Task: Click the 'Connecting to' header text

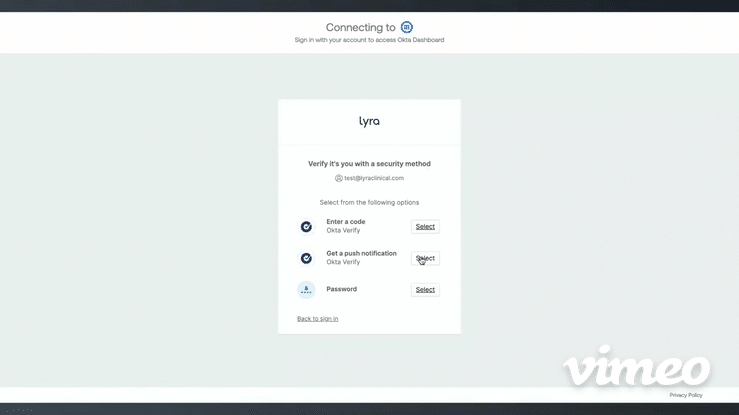Action: 361,28
